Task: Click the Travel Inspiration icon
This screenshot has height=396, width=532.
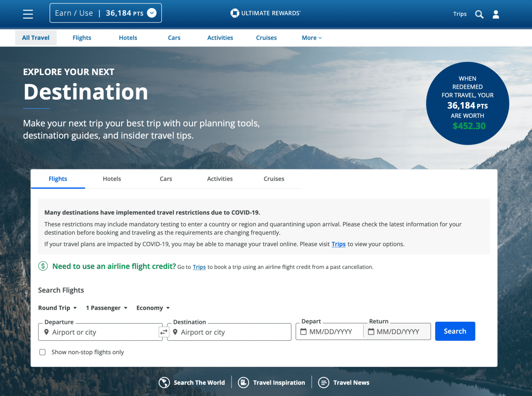Action: (x=243, y=382)
